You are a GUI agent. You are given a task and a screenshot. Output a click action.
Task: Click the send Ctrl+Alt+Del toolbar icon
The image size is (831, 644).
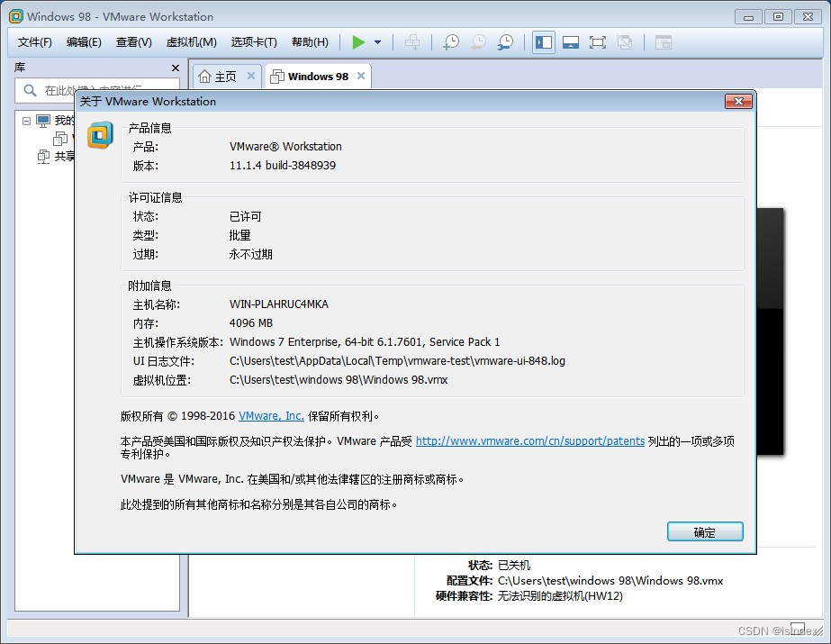[x=412, y=42]
